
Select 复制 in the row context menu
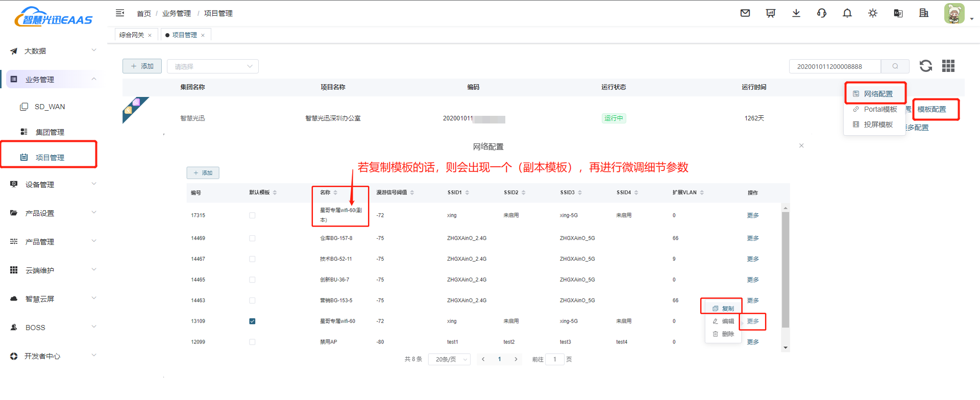tap(723, 309)
